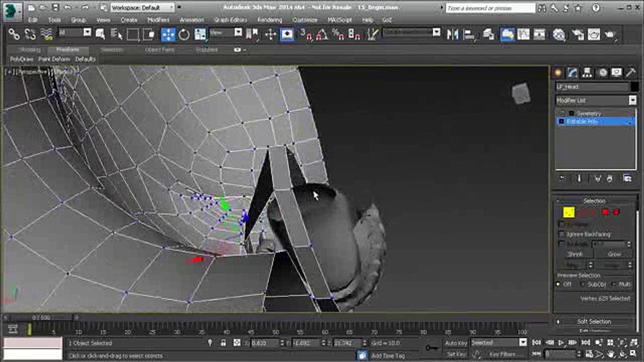The image size is (644, 362).
Task: Toggle the Ignore Backfacing checkbox
Action: tap(561, 234)
